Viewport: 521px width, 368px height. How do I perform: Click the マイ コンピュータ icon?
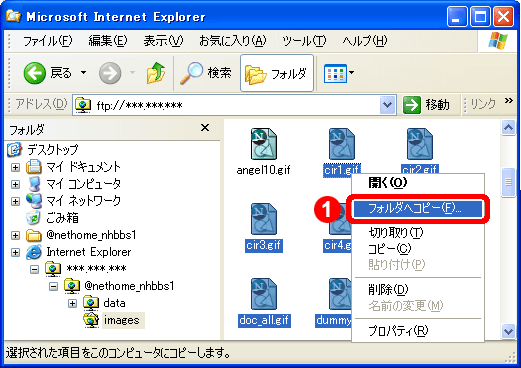[x=34, y=184]
